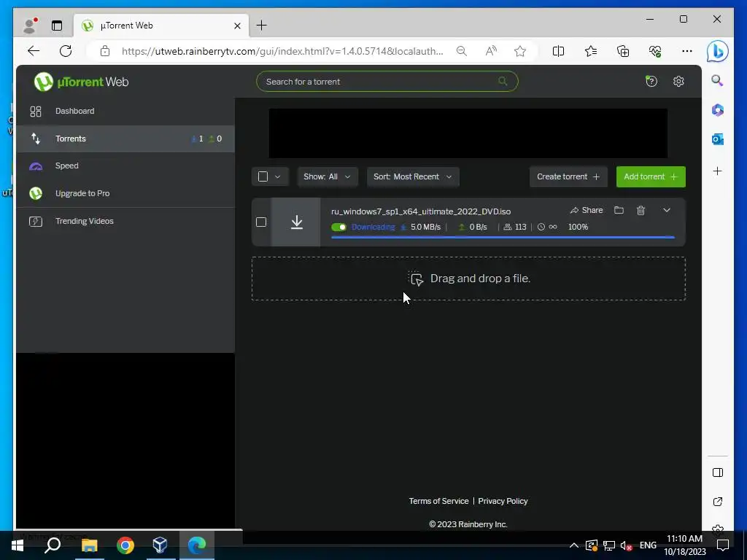The width and height of the screenshot is (747, 560).
Task: Click the torrent progress bar
Action: 503,237
